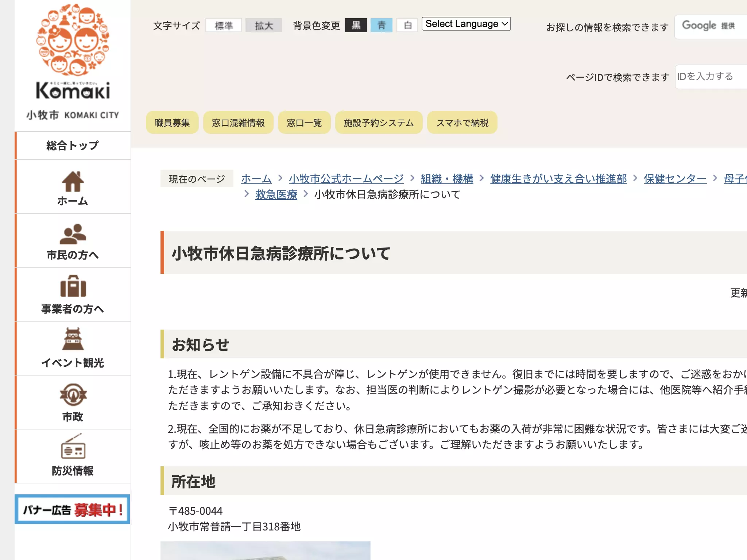Click the 小牧市休日急病診療所について page heading

click(x=281, y=253)
